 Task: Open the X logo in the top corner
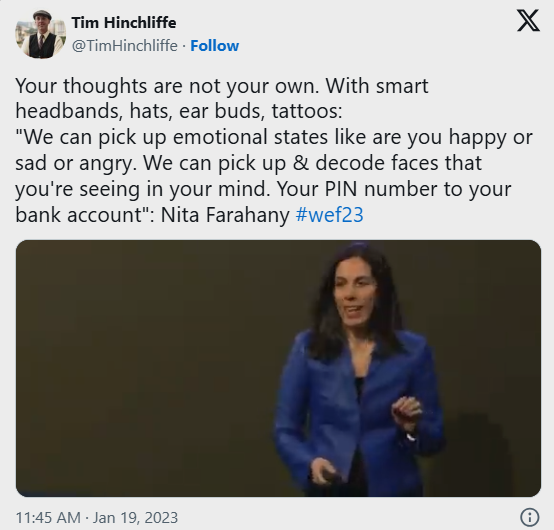tap(528, 21)
